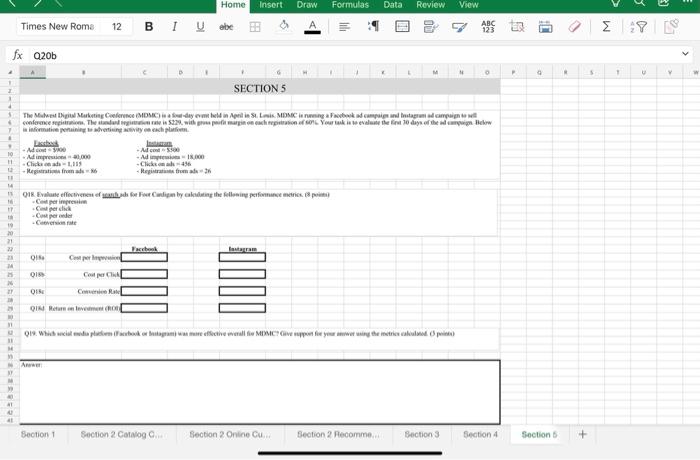Click the SECTION 5 title cell
700x460 pixels.
click(x=260, y=88)
